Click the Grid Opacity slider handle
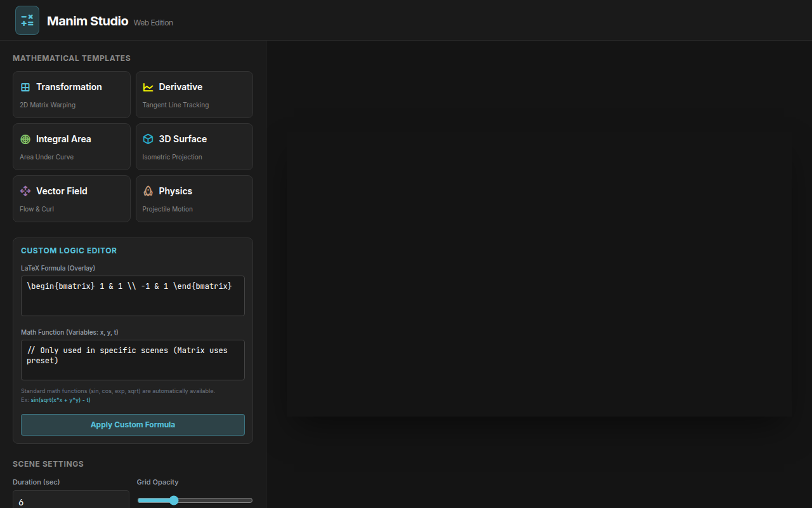Screen dimensions: 812x508 [x=174, y=500]
